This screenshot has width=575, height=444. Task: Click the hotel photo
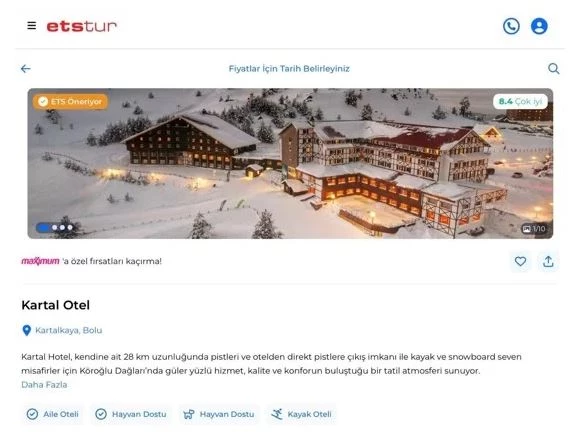point(290,164)
